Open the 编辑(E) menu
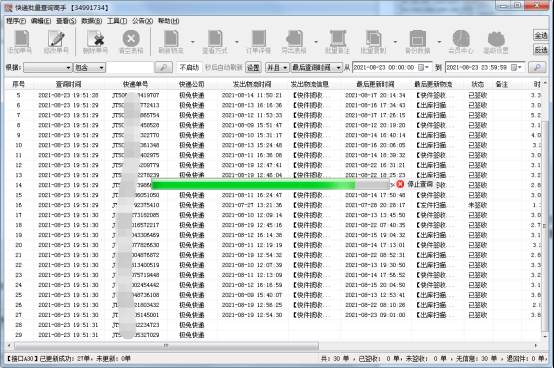The width and height of the screenshot is (554, 368). [x=41, y=21]
